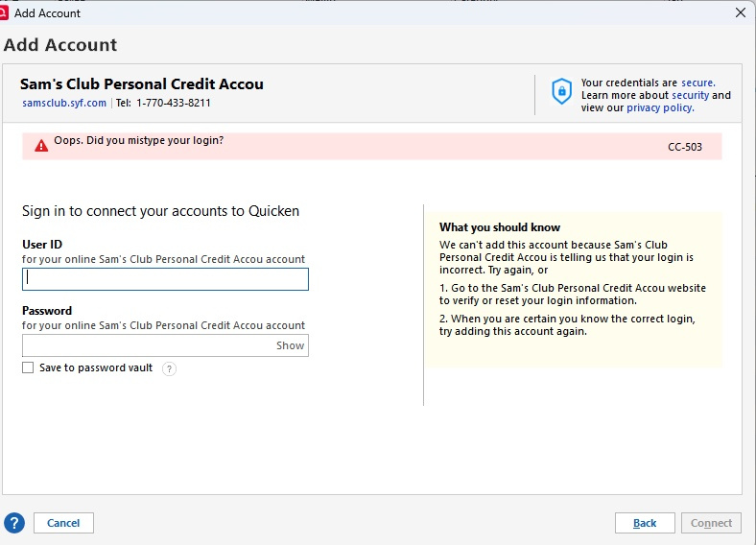Focus the User ID text field
This screenshot has height=545, width=756.
(x=165, y=278)
